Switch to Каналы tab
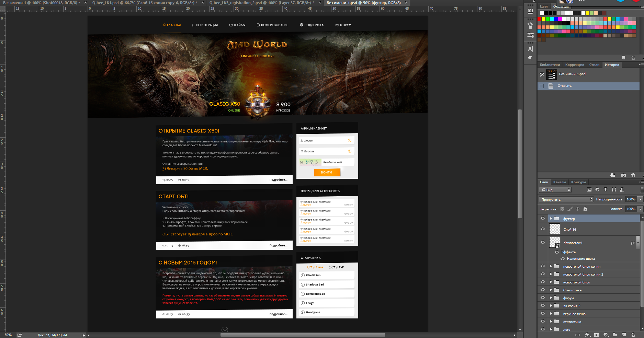 click(560, 182)
